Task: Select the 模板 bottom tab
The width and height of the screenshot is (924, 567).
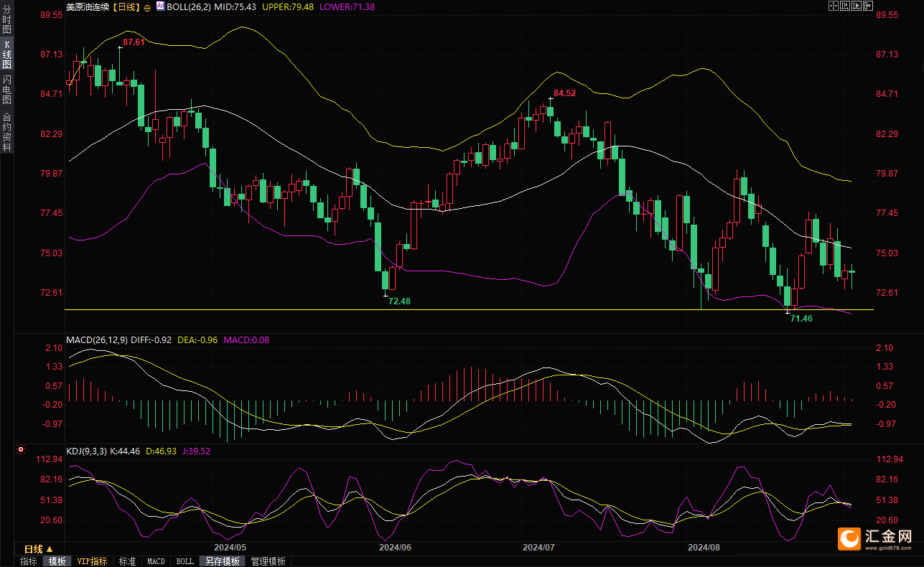Action: pyautogui.click(x=57, y=561)
